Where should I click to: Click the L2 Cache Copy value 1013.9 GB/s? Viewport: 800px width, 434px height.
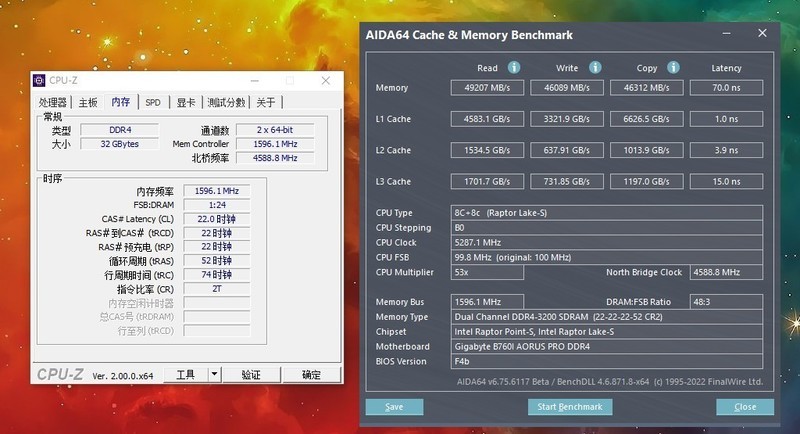(646, 150)
